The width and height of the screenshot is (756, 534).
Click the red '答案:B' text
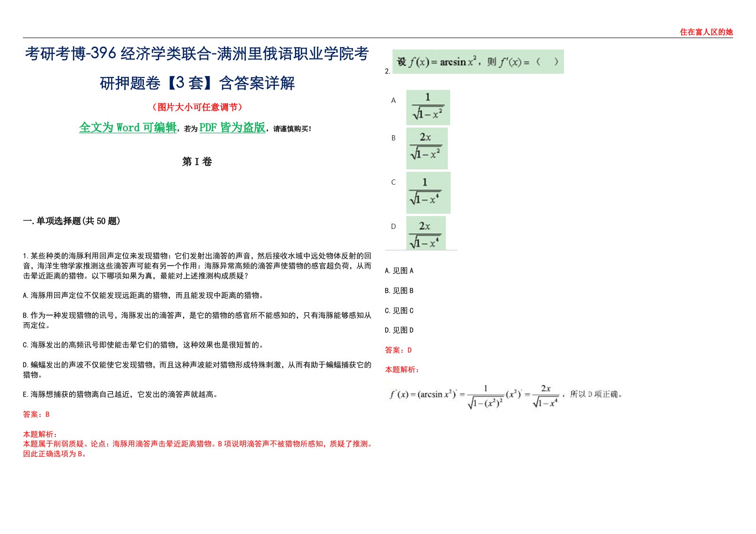tap(36, 415)
